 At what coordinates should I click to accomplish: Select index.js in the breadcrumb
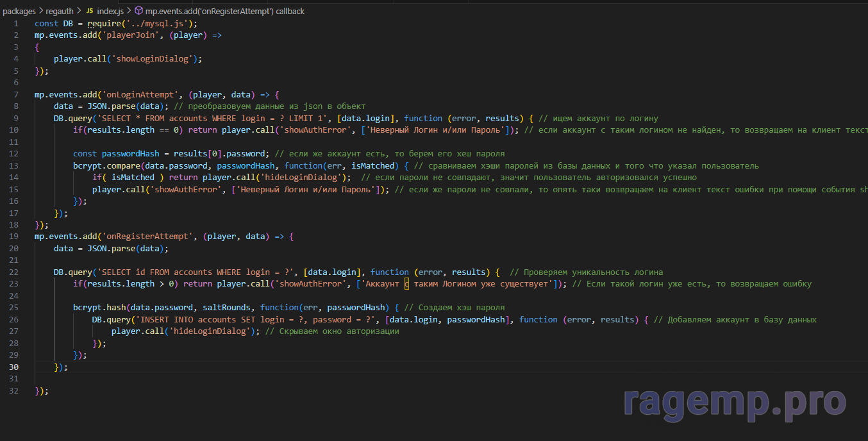(x=110, y=11)
